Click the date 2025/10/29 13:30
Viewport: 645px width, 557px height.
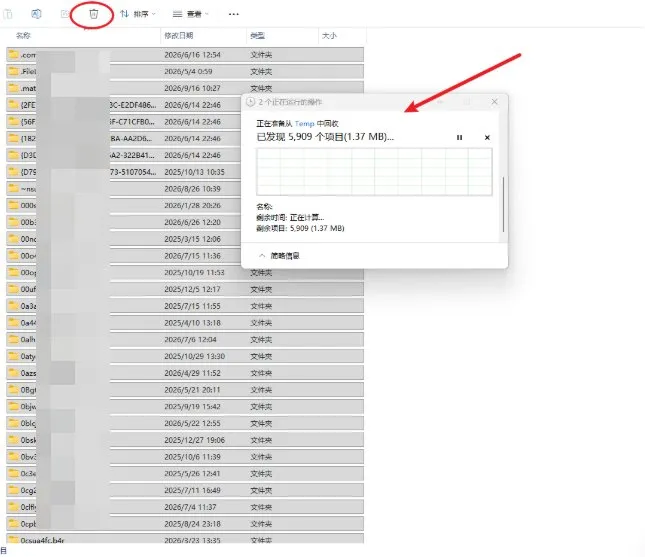click(195, 356)
